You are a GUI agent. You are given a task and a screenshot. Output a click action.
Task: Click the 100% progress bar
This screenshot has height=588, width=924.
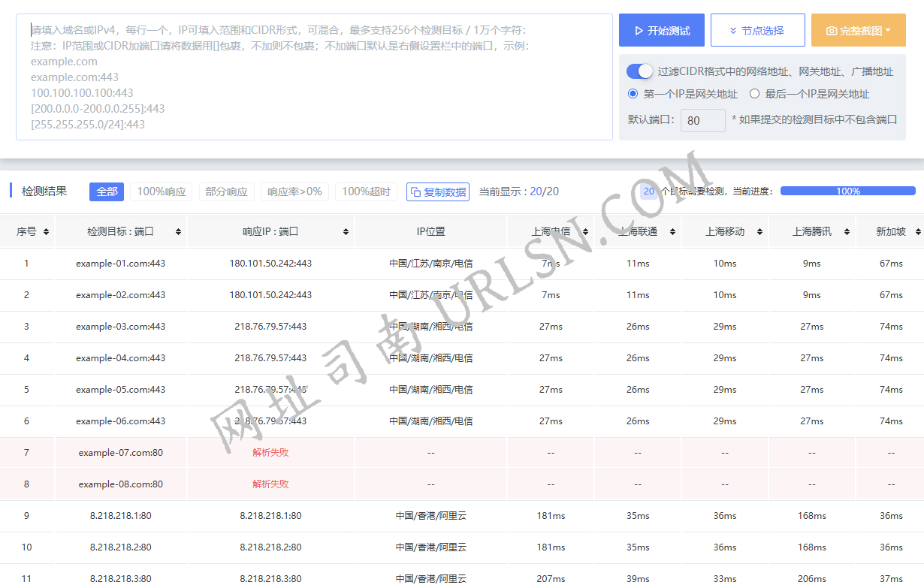[847, 191]
